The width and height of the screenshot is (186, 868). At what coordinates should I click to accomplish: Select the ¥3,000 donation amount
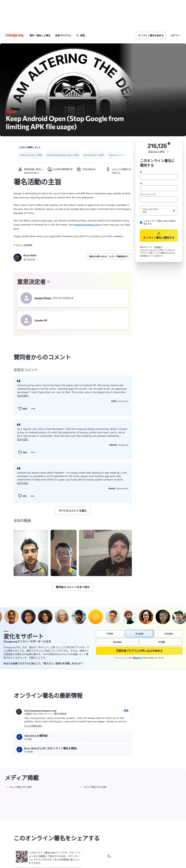click(168, 633)
